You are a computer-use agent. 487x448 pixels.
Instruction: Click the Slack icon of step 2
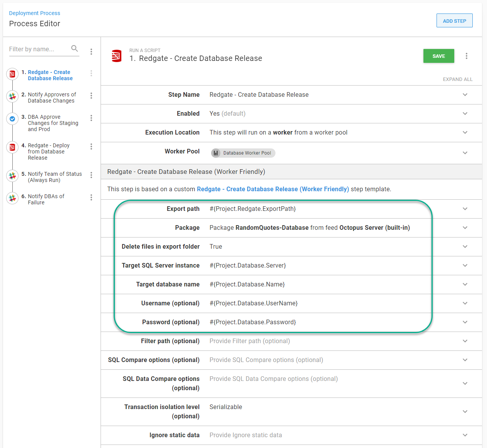click(x=12, y=96)
